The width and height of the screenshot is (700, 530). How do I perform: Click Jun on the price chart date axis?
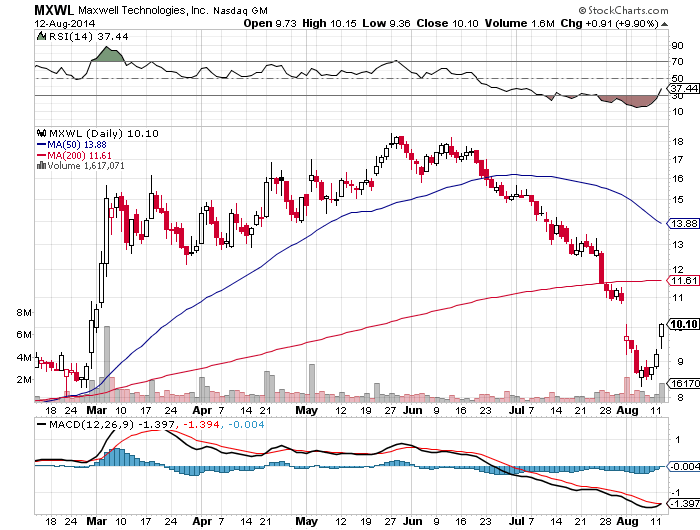[413, 410]
